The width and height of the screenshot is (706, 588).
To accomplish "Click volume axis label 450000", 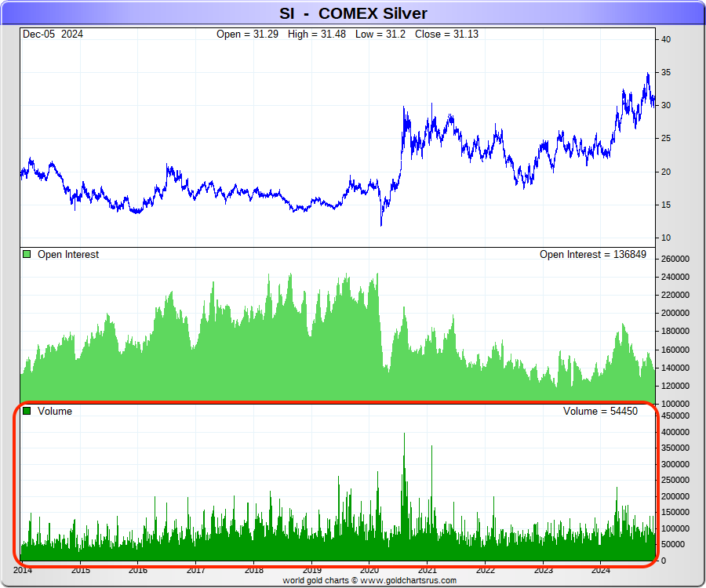I will tap(675, 416).
